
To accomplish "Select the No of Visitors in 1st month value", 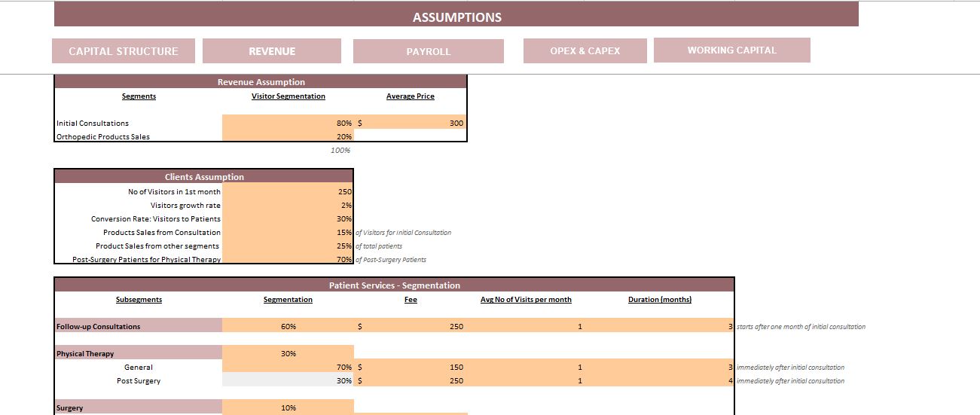I will coord(288,192).
